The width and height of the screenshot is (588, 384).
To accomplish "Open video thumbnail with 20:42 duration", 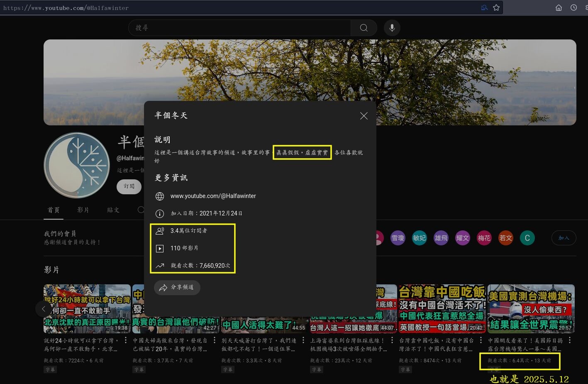I will point(442,309).
